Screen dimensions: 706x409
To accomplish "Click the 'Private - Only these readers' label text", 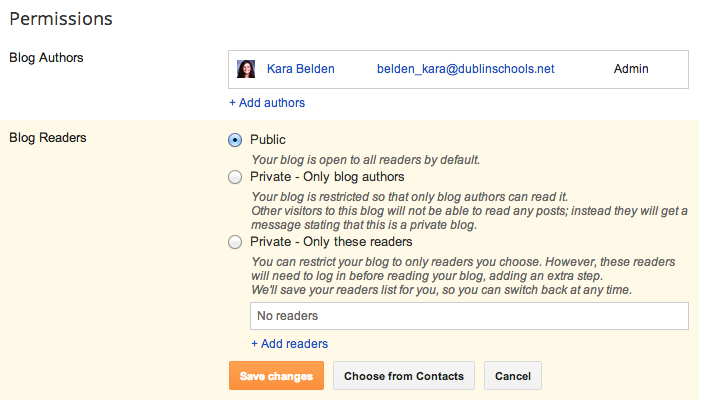I will (x=331, y=241).
